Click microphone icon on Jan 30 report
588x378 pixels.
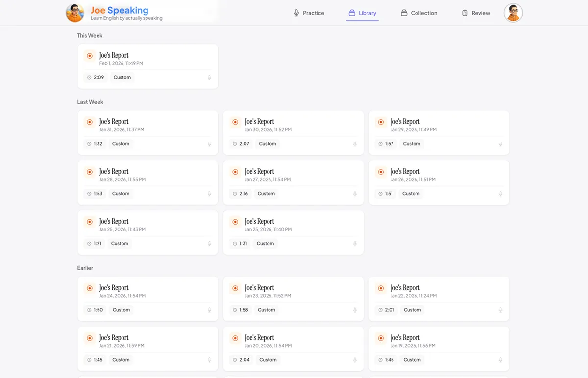click(x=355, y=144)
